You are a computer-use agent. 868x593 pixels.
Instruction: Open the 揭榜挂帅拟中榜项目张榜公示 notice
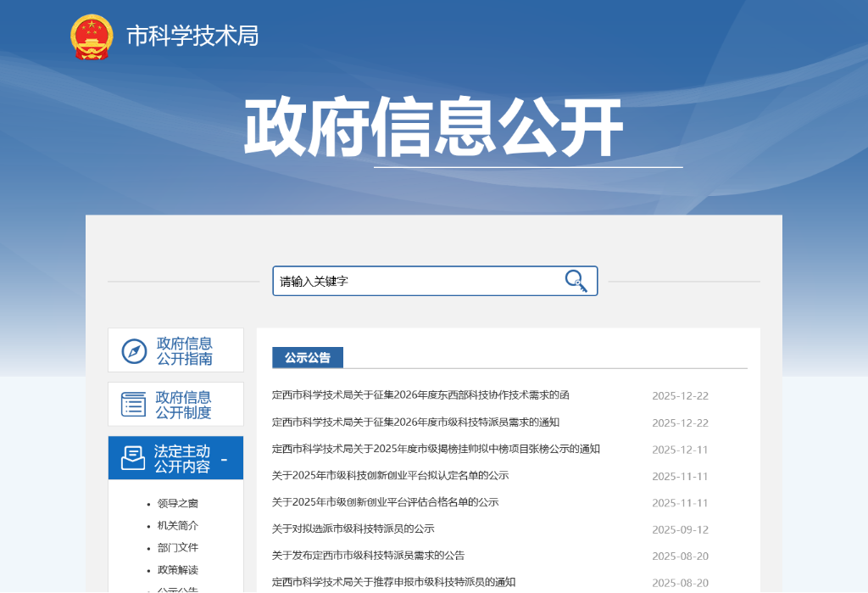[436, 449]
